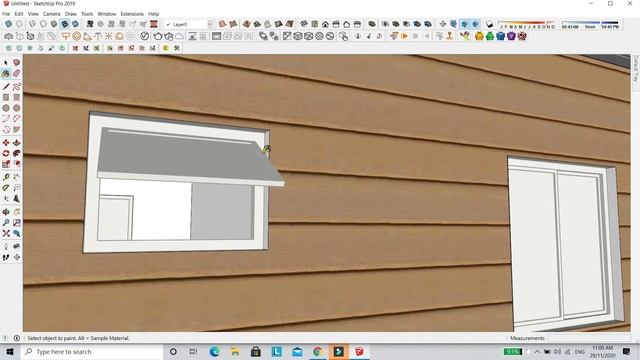This screenshot has width=640, height=360.
Task: Toggle the monochrome face style button
Action: (x=76, y=24)
